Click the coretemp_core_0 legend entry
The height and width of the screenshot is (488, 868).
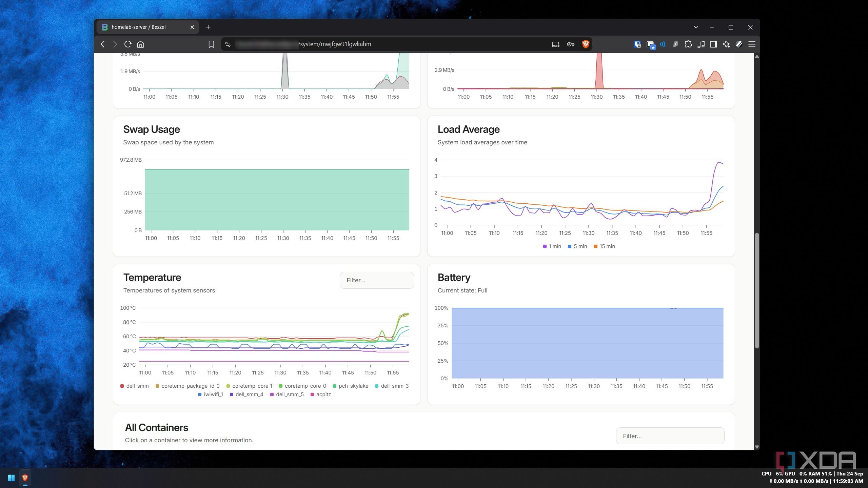pos(302,386)
